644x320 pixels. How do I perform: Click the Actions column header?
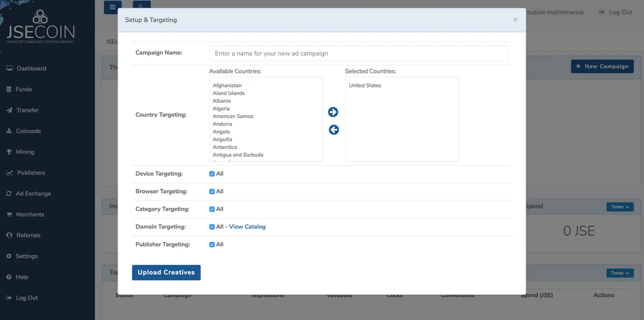pos(604,295)
